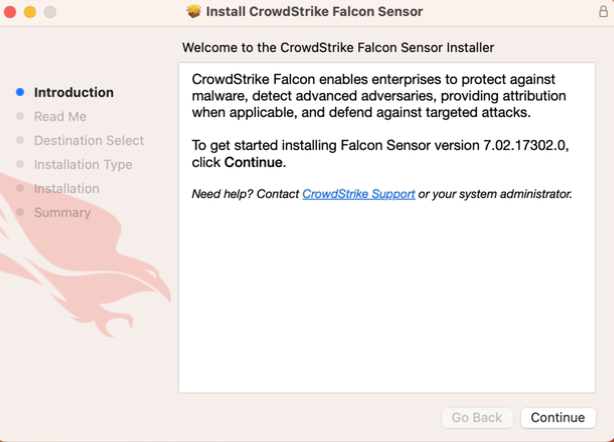Click the package icon beside window title
614x442 pixels.
coord(194,11)
